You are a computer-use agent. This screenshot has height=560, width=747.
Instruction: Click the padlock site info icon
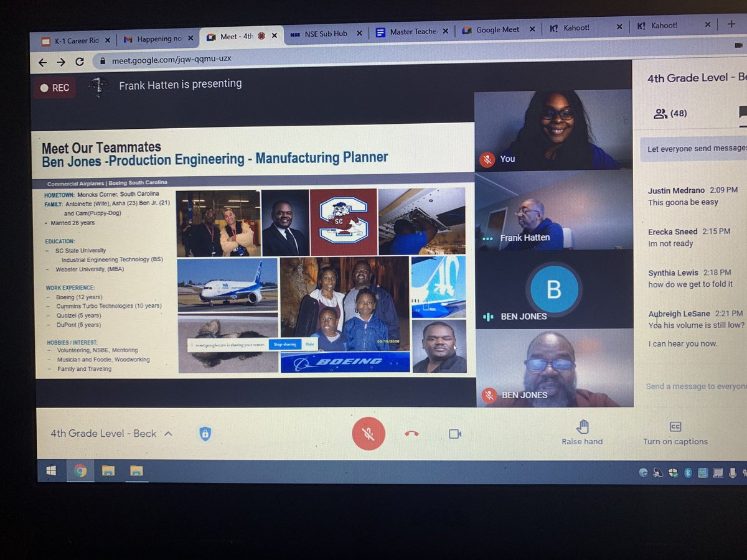point(103,61)
